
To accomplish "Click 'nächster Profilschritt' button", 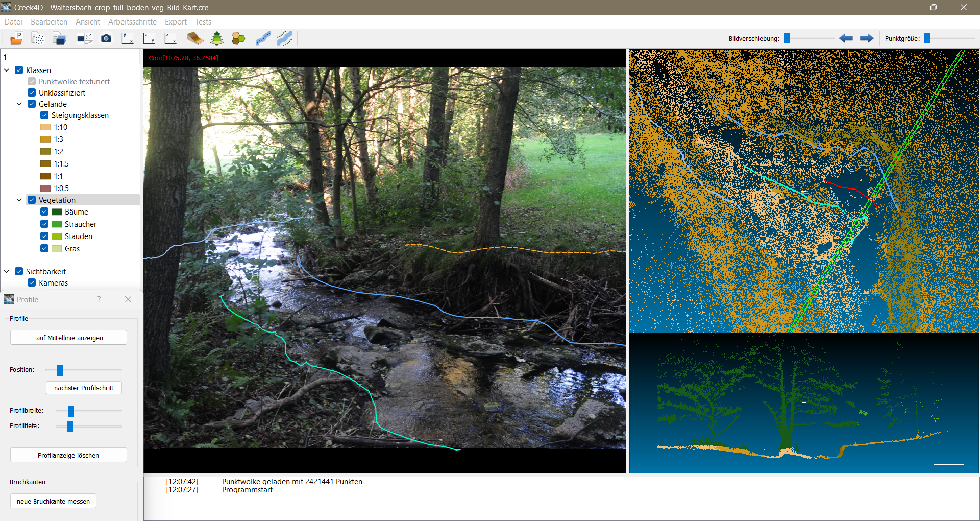I will 84,388.
